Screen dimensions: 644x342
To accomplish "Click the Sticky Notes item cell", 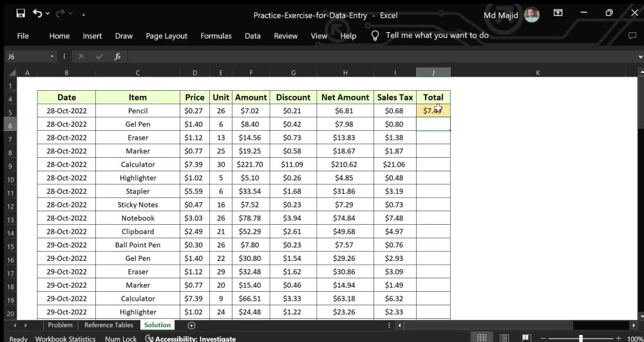I will 138,205.
